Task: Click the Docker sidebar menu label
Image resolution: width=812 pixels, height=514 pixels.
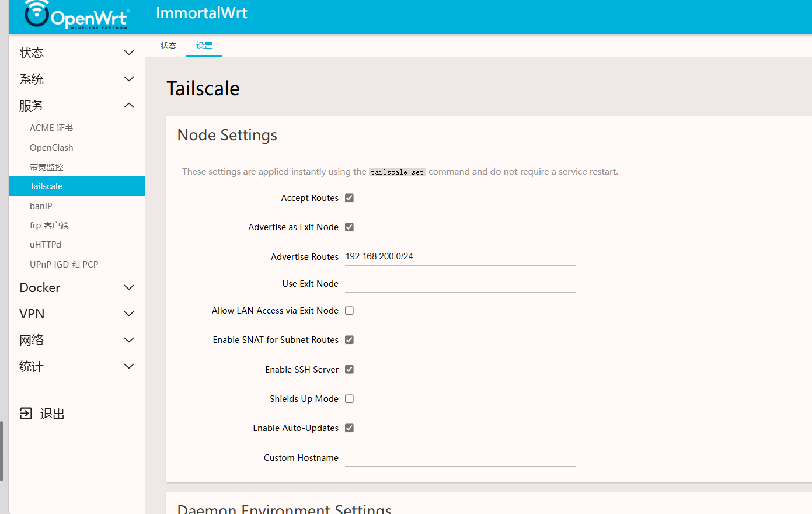Action: click(x=40, y=287)
